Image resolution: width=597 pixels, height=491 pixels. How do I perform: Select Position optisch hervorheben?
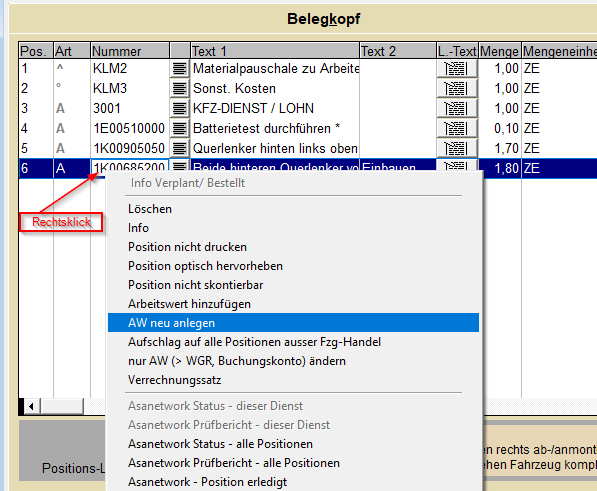click(x=293, y=266)
